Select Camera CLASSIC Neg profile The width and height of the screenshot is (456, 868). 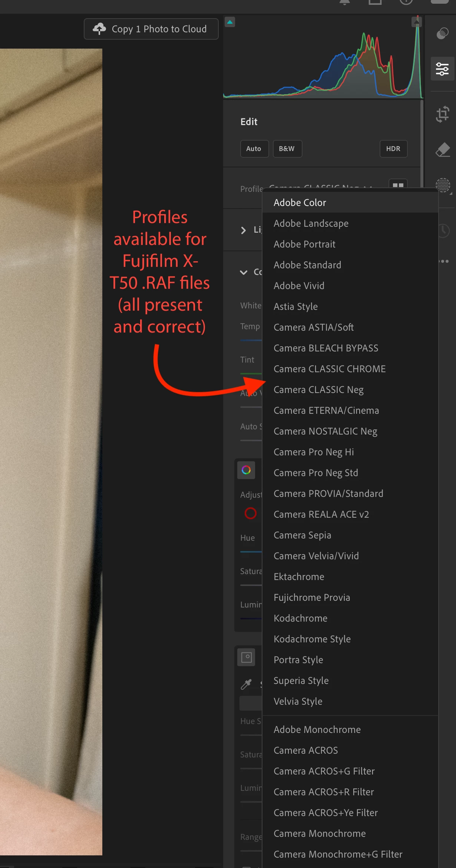coord(350,390)
